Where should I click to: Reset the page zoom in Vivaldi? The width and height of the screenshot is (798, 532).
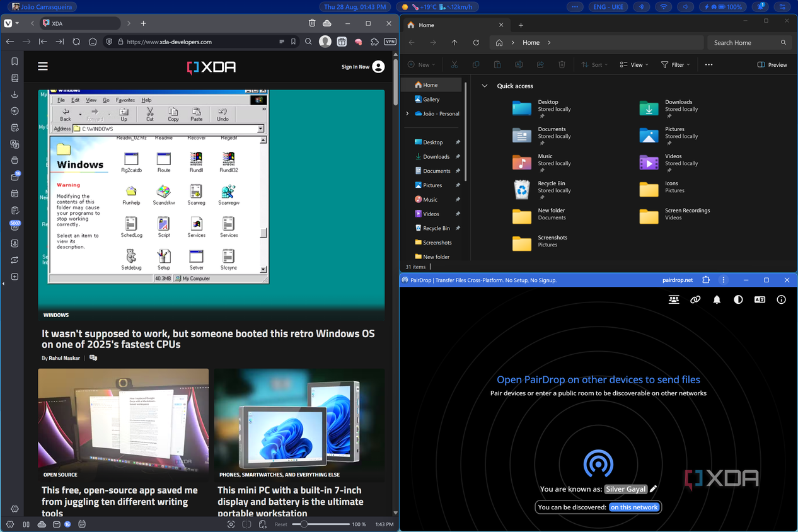tap(280, 524)
